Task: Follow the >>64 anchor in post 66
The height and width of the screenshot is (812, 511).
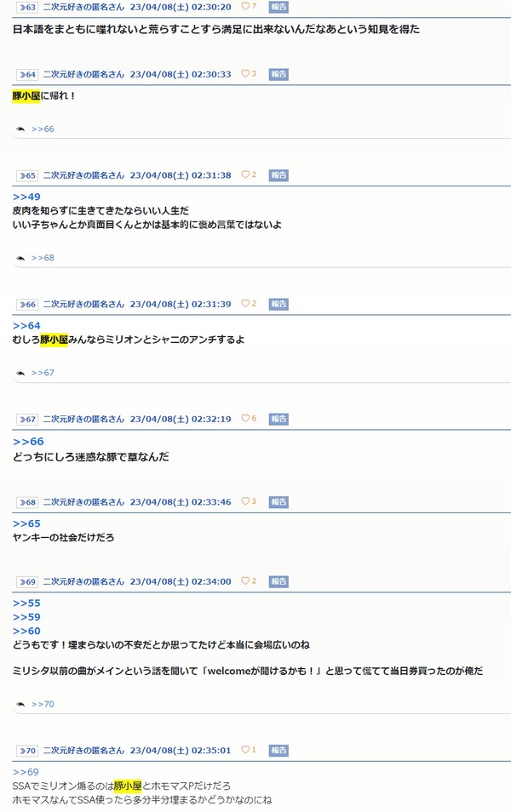Action: point(26,326)
